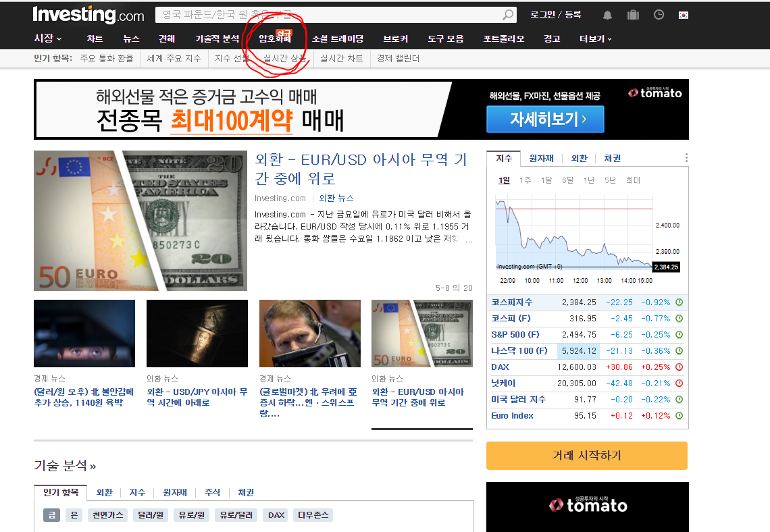
Task: Click inside the search input field
Action: 329,15
